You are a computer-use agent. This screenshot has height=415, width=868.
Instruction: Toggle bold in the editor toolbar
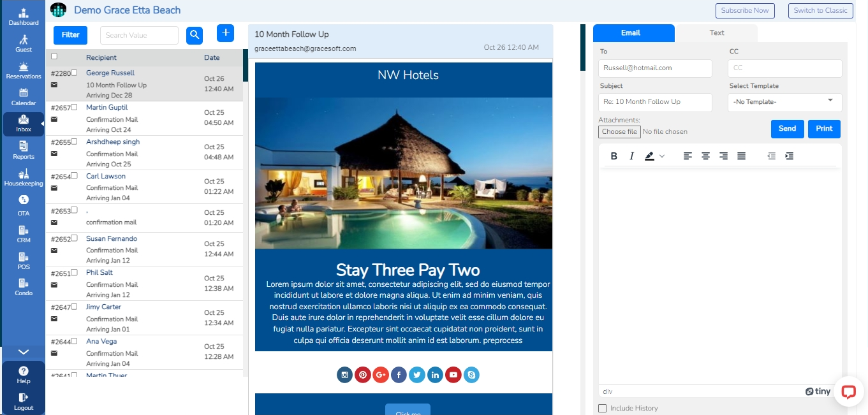coord(614,156)
